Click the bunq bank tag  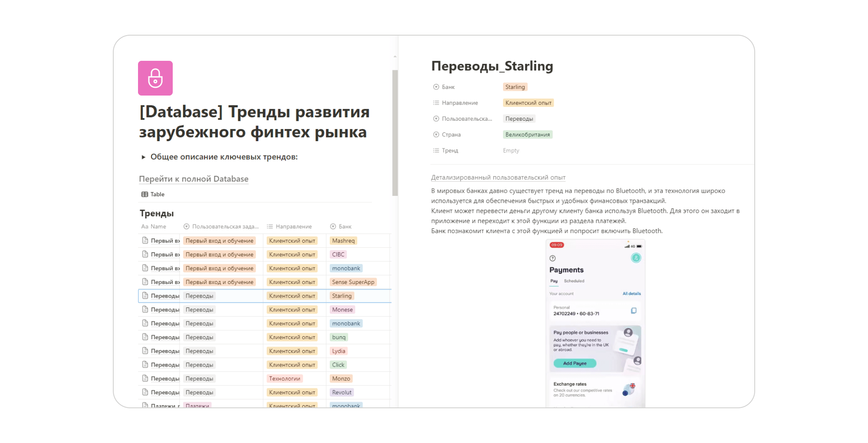pos(339,337)
